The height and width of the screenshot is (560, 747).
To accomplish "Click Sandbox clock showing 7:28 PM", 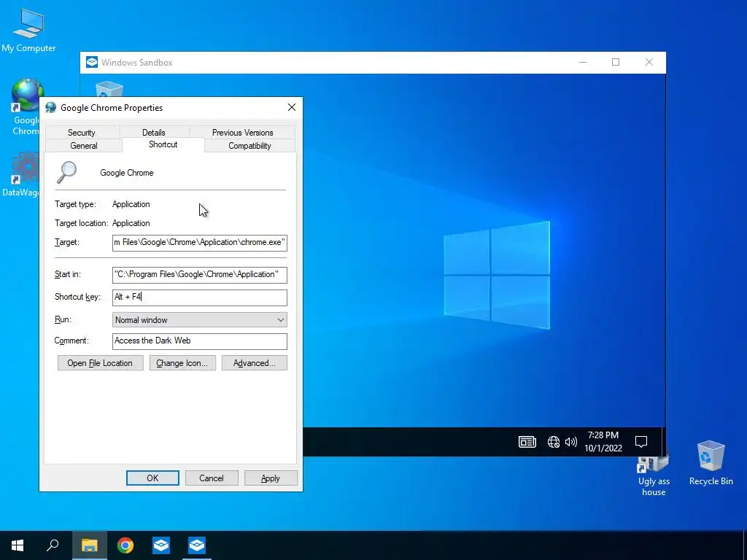I will pyautogui.click(x=603, y=441).
